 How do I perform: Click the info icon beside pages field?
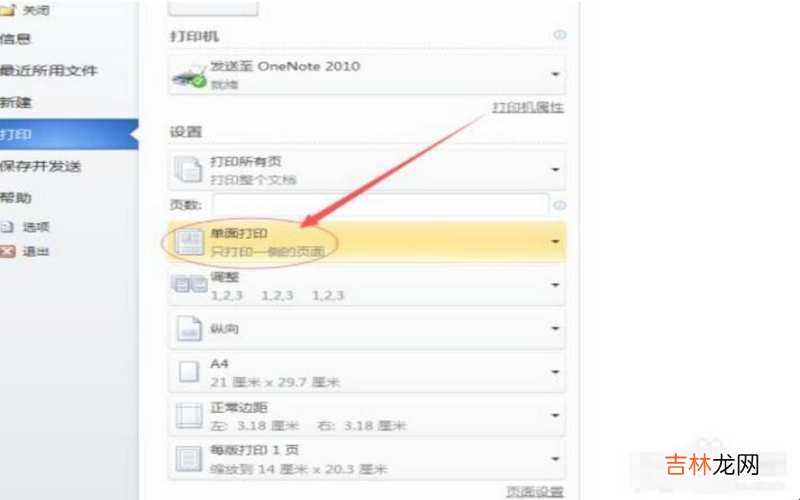560,205
